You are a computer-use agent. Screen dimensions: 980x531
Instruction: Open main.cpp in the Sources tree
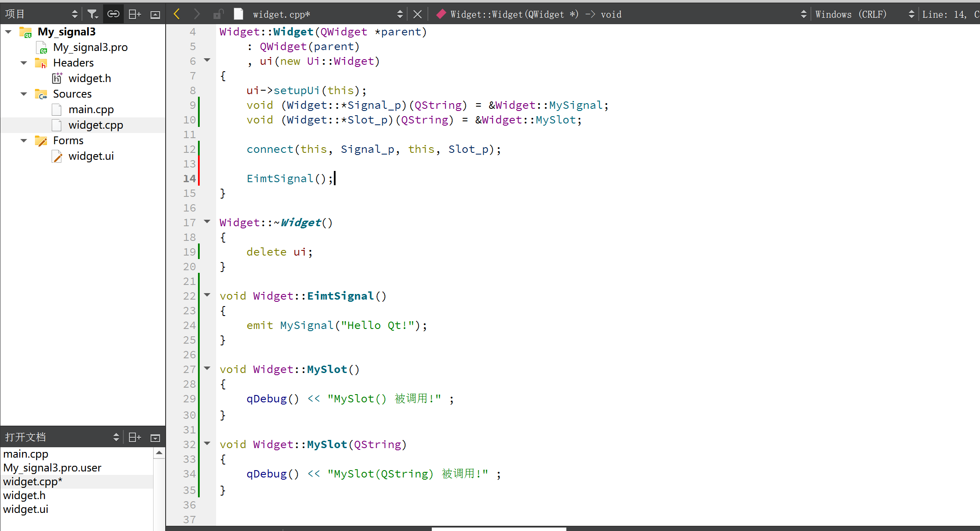91,110
